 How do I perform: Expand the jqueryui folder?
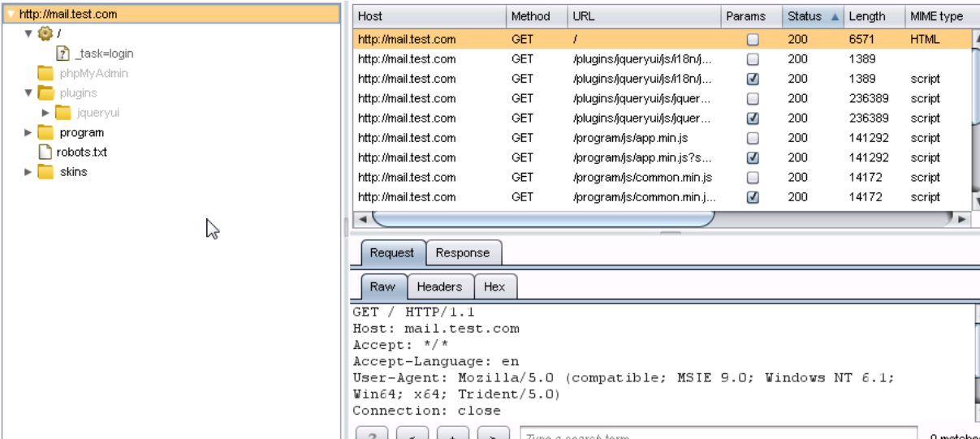[45, 113]
